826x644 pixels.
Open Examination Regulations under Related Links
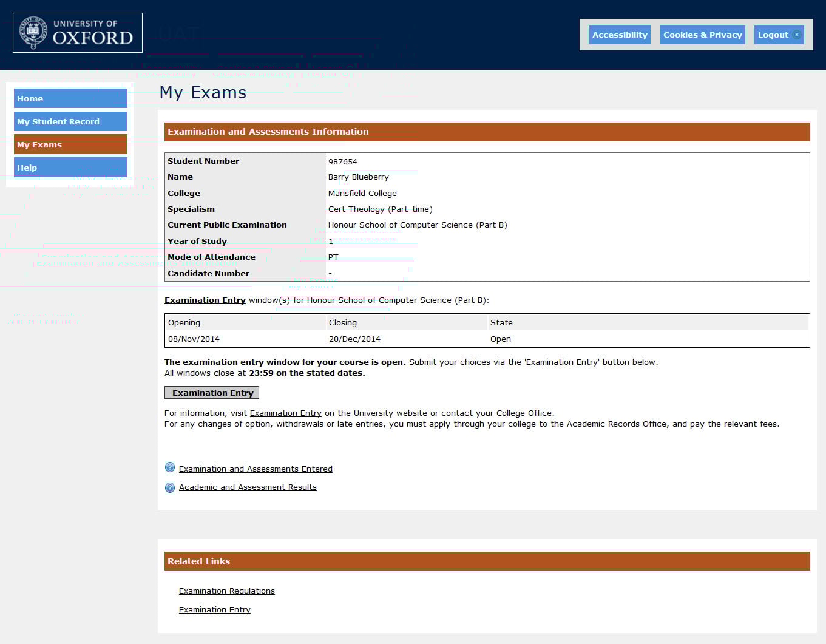click(x=226, y=591)
